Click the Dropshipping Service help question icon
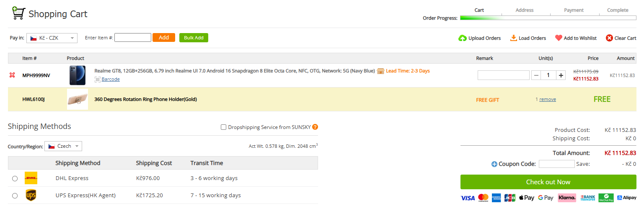This screenshot has height=206, width=644. (315, 127)
